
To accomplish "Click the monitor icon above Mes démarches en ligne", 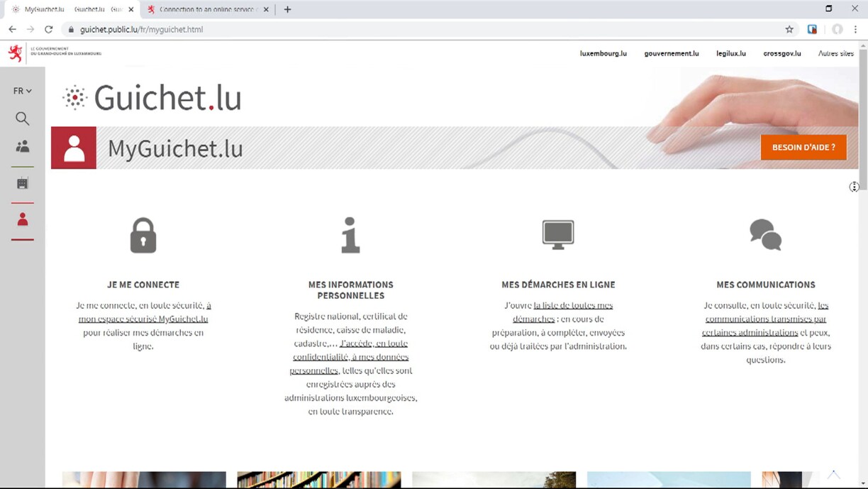I will tap(558, 234).
